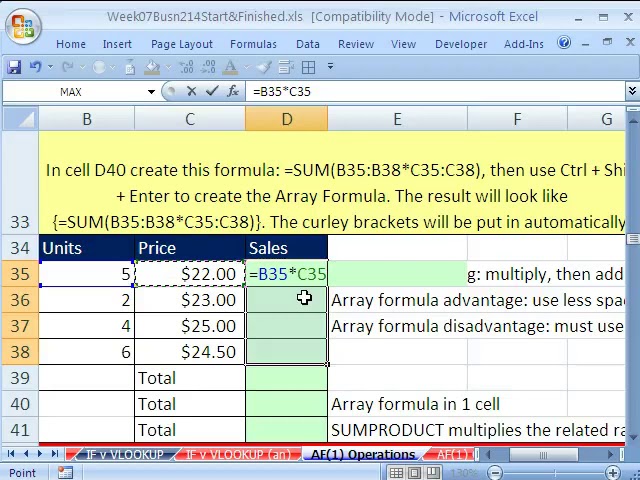Go to first sheet tab navigation arrow
The image size is (640, 480).
[11, 453]
